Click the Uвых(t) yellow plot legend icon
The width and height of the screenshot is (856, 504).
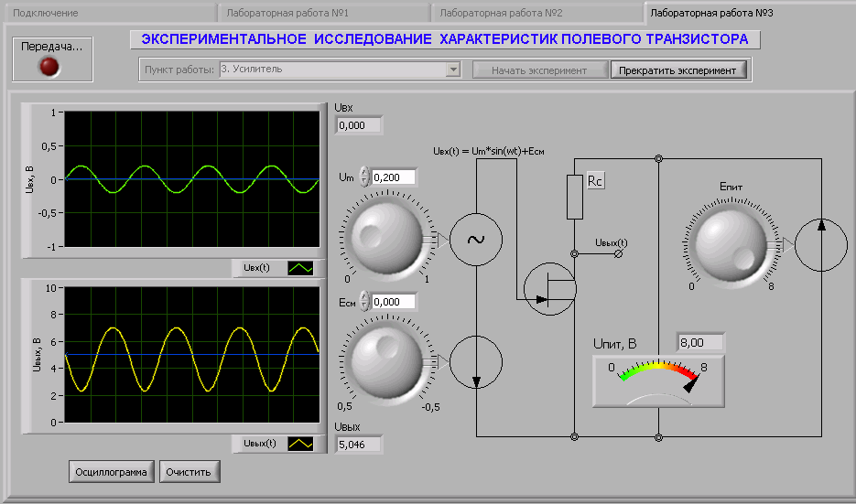[300, 444]
